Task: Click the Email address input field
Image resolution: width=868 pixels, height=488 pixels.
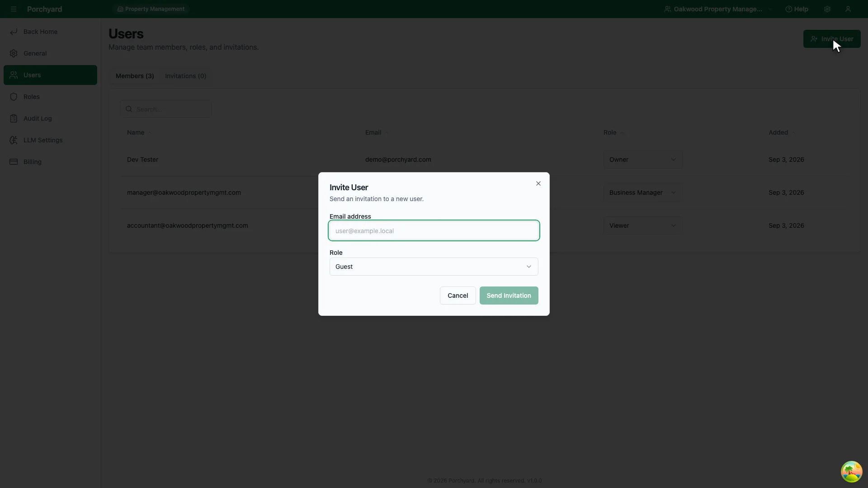Action: click(x=434, y=230)
